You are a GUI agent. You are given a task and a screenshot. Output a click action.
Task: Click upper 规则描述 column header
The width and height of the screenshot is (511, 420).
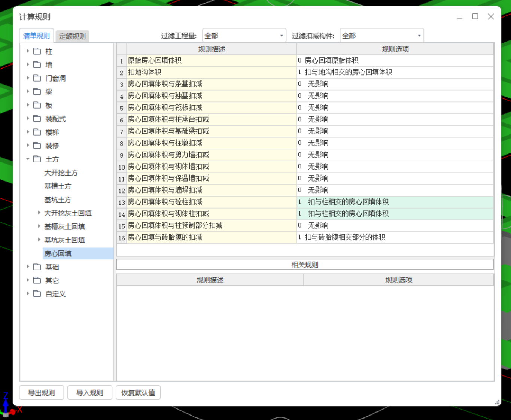point(212,49)
